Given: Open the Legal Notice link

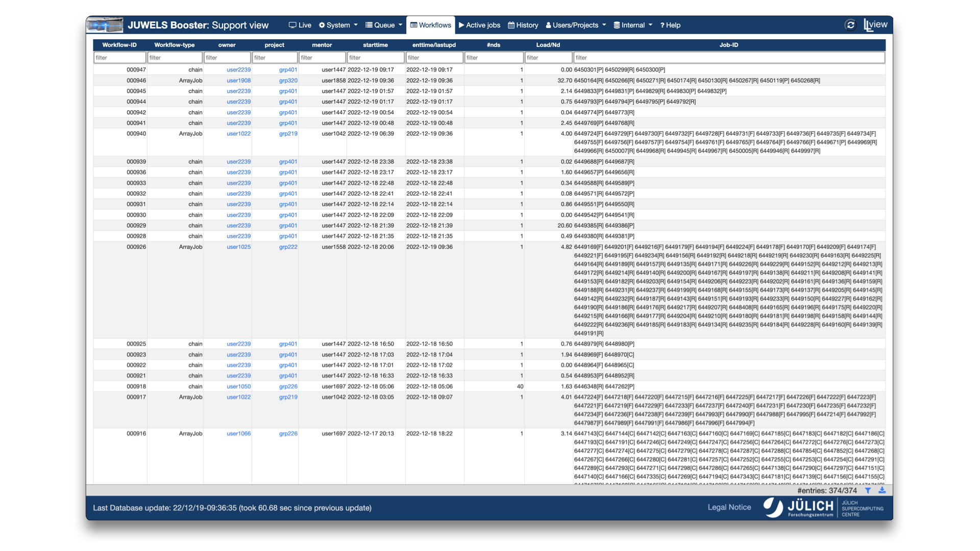Looking at the screenshot, I should coord(729,507).
